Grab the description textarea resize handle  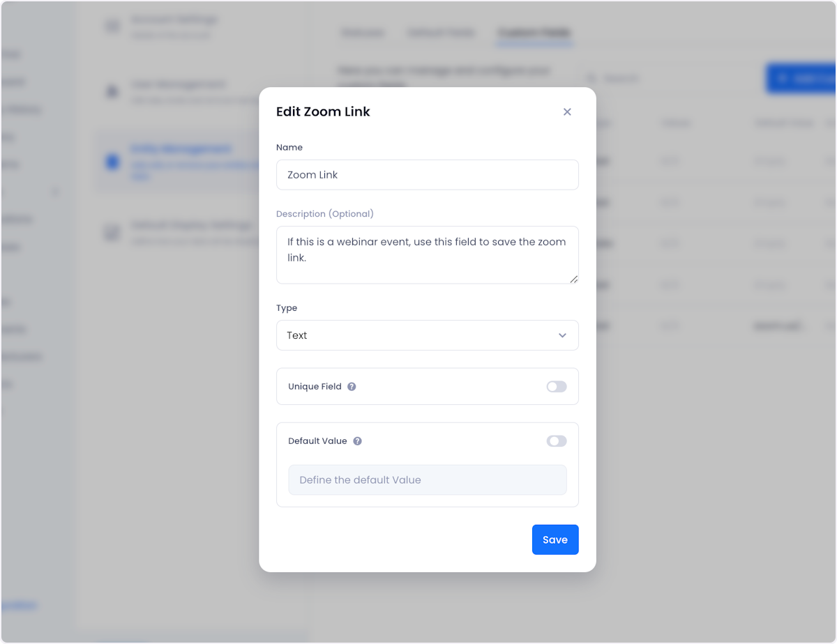tap(574, 279)
